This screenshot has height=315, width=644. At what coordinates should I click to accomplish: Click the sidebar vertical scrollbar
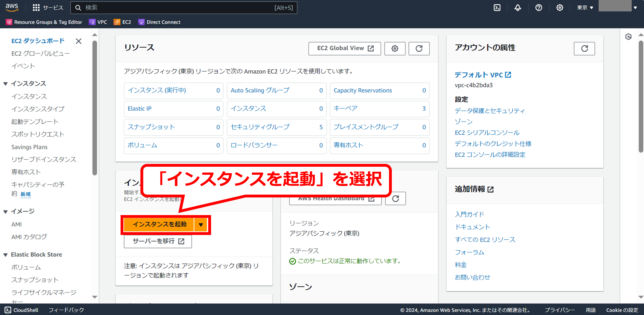pos(94,108)
